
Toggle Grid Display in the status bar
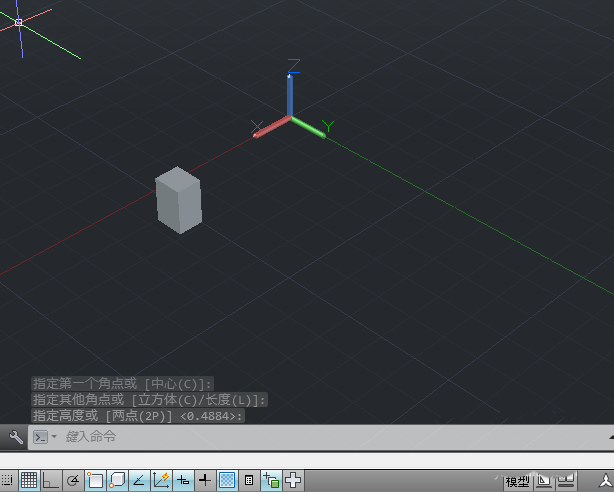click(x=29, y=480)
